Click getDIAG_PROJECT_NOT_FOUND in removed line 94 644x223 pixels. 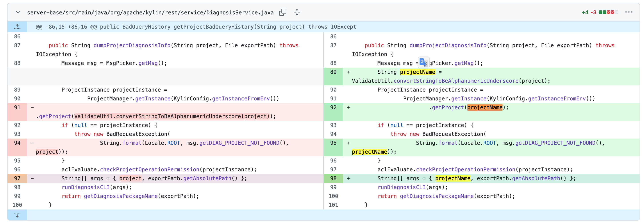pyautogui.click(x=239, y=143)
